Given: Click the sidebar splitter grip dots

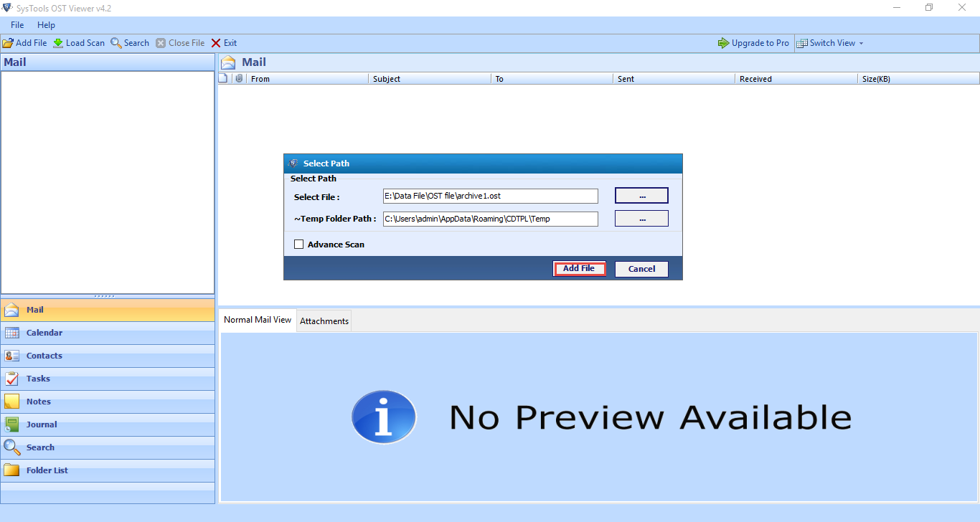Looking at the screenshot, I should 105,295.
